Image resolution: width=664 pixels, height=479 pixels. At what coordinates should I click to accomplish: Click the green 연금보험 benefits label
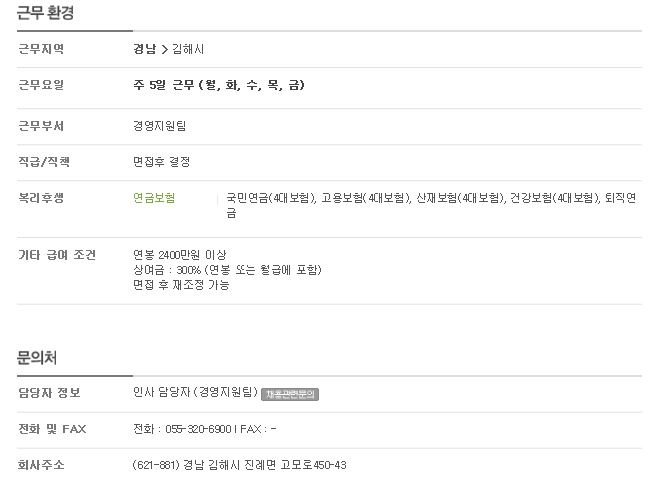coord(154,198)
